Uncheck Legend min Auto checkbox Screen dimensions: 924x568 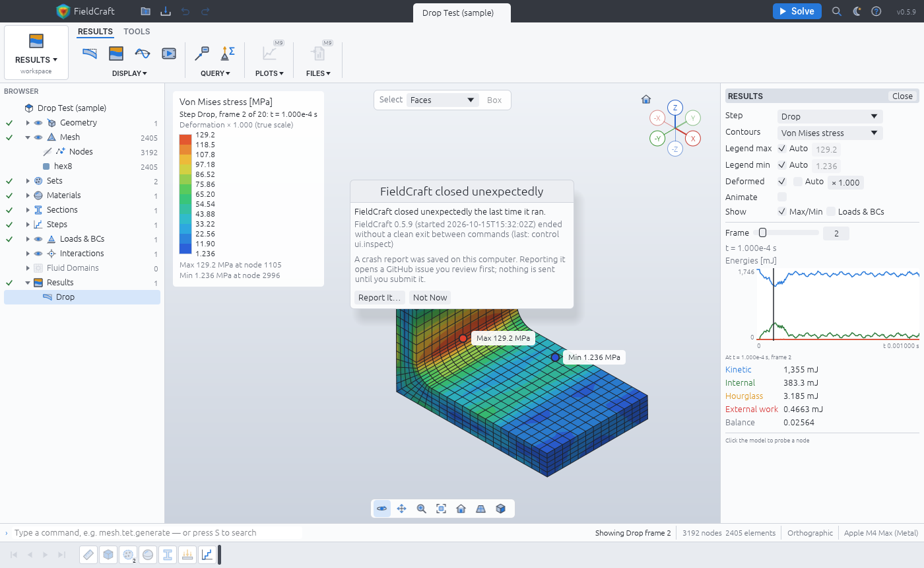coord(782,165)
